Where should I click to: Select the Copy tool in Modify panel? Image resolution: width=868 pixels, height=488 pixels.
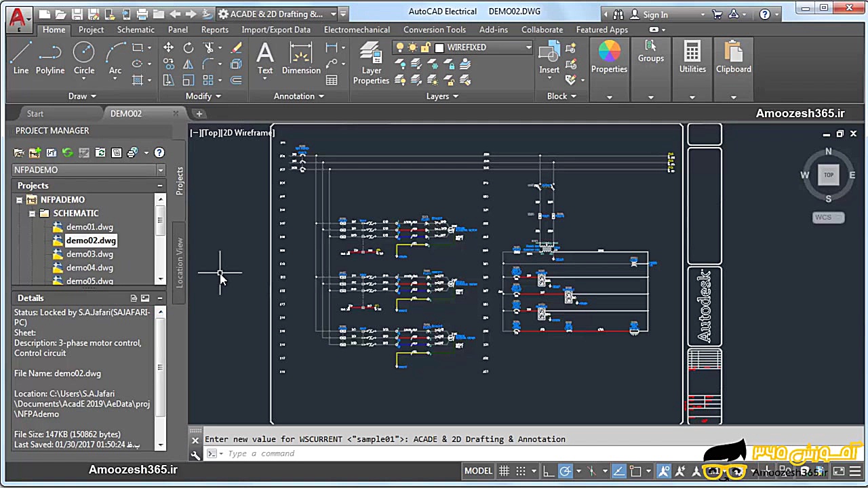(168, 64)
